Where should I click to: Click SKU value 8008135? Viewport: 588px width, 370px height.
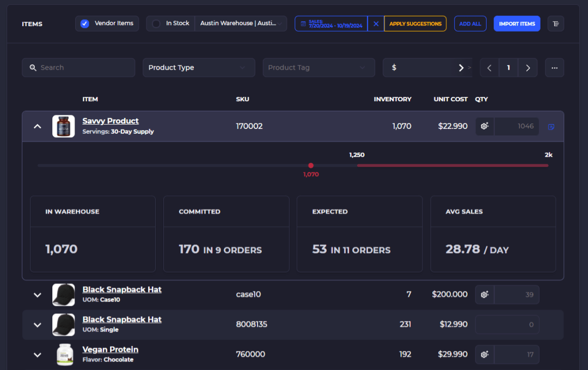(x=252, y=324)
